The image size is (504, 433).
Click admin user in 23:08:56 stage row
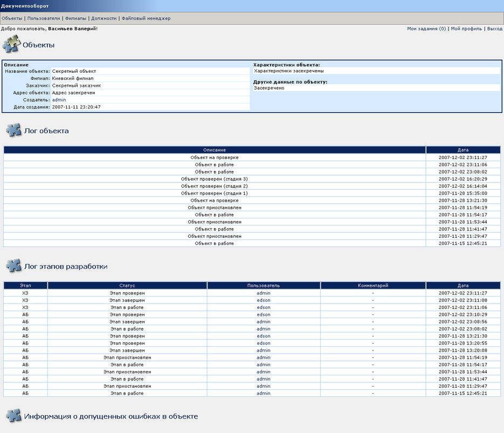264,322
